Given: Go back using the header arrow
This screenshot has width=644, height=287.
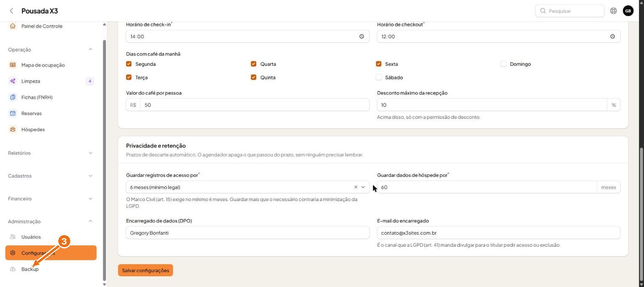Looking at the screenshot, I should [x=11, y=11].
